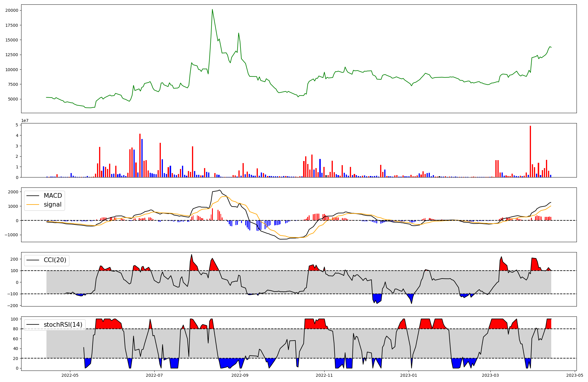Click the 2000 label on MACD axis
This screenshot has height=382, width=588.
[13, 192]
